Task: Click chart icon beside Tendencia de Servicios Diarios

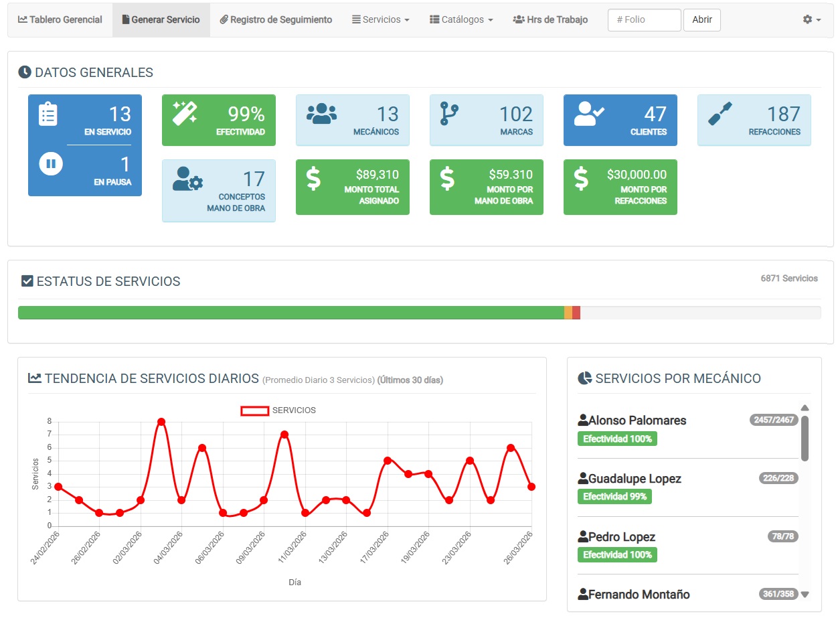Action: 35,378
